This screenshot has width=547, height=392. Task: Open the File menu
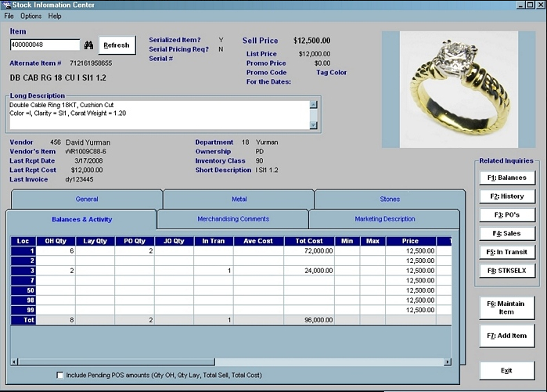point(9,16)
